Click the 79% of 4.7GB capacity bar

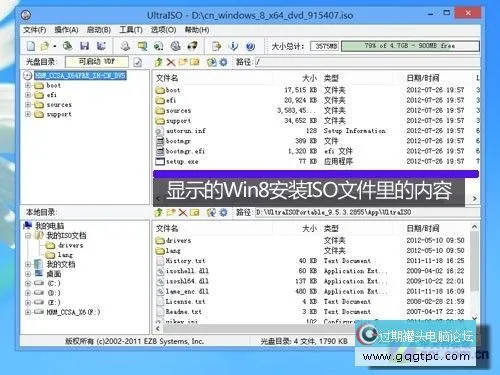(x=410, y=46)
